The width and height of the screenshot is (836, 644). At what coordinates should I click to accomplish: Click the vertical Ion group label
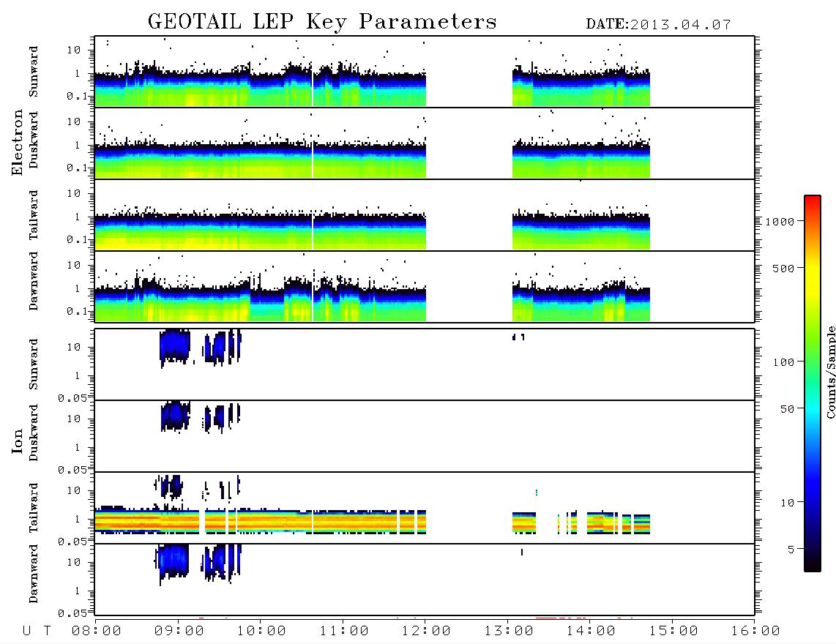[17, 441]
